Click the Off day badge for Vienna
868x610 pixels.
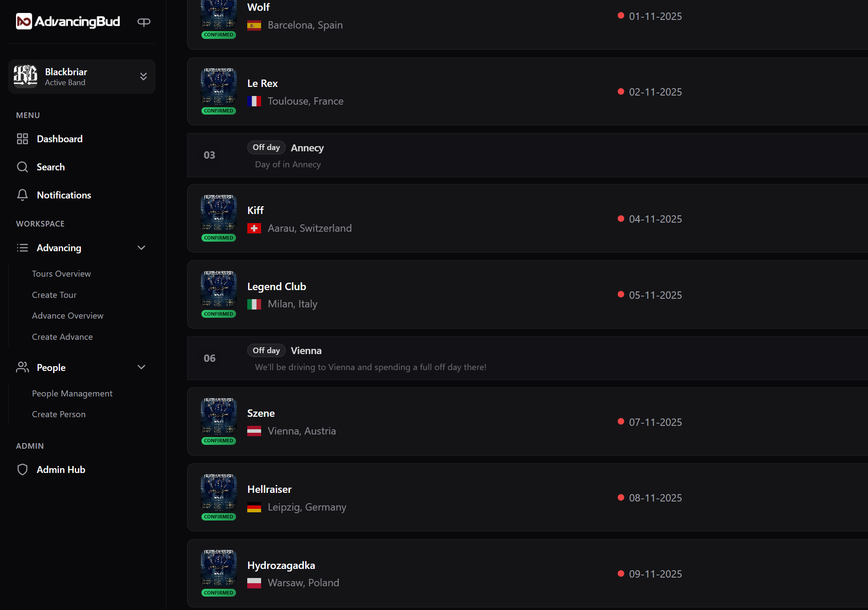click(x=266, y=351)
